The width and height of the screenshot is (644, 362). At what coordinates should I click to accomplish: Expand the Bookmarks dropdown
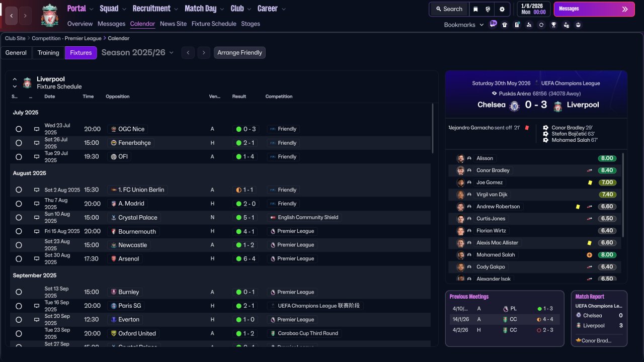(x=464, y=25)
